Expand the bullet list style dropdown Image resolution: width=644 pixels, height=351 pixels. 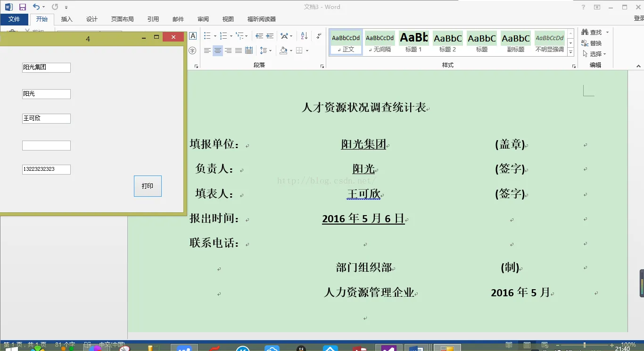215,36
